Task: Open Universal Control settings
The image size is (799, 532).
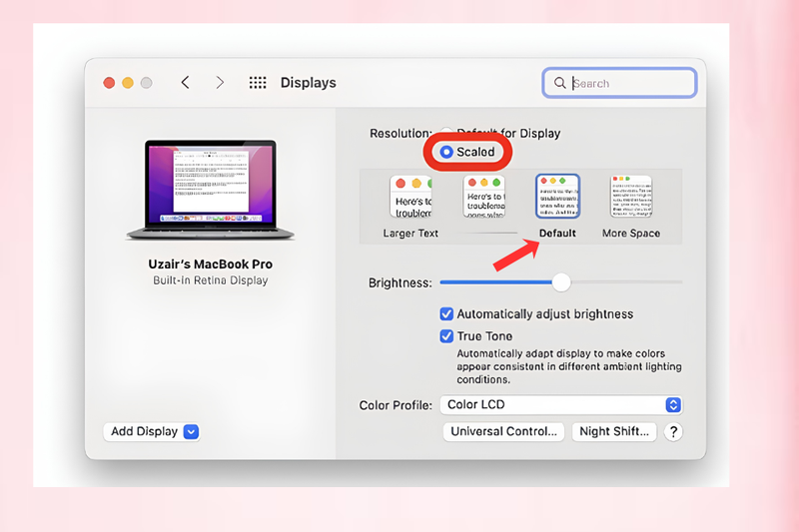Action: 503,432
